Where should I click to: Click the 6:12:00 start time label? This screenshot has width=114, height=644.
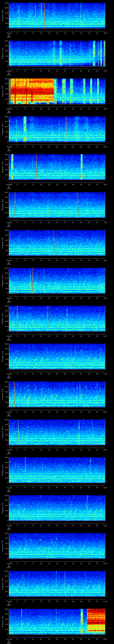coord(9,450)
